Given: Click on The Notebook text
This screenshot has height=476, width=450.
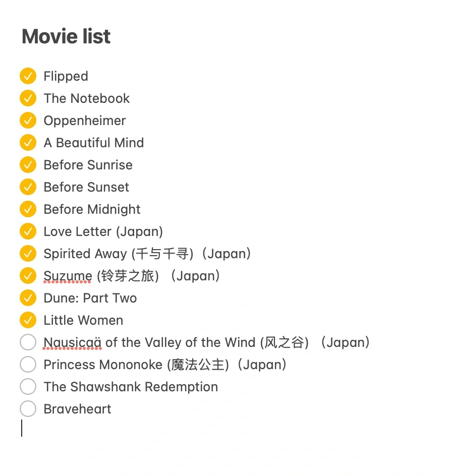Looking at the screenshot, I should [87, 98].
